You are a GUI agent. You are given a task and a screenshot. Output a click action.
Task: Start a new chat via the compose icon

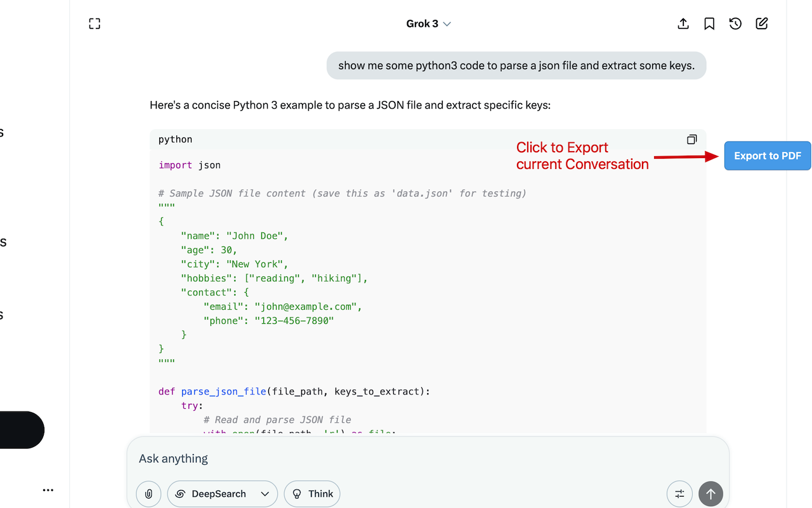[762, 23]
